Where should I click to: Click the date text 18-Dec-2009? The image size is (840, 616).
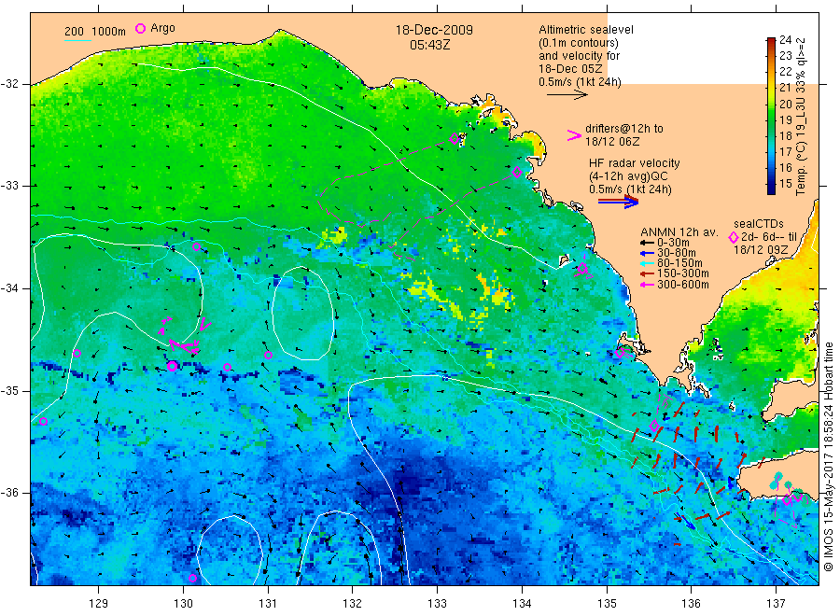click(x=434, y=31)
